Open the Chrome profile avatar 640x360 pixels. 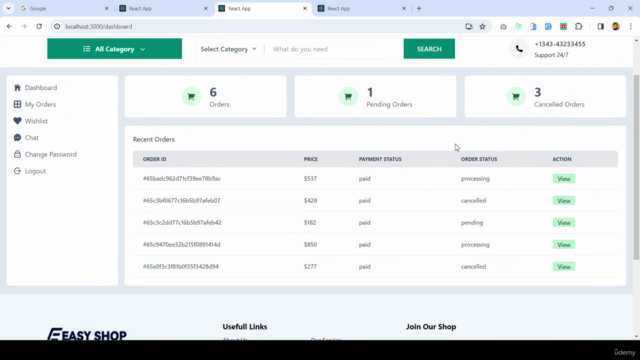[x=616, y=27]
